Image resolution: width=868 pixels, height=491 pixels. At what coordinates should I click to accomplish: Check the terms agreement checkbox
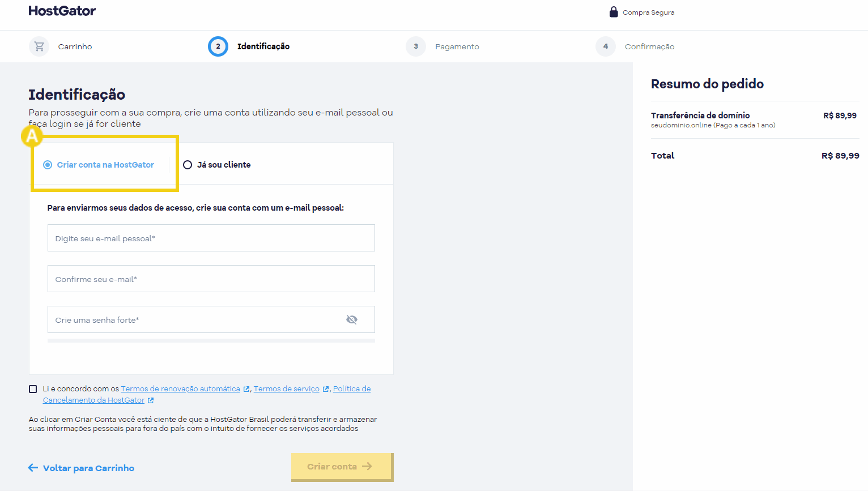33,389
